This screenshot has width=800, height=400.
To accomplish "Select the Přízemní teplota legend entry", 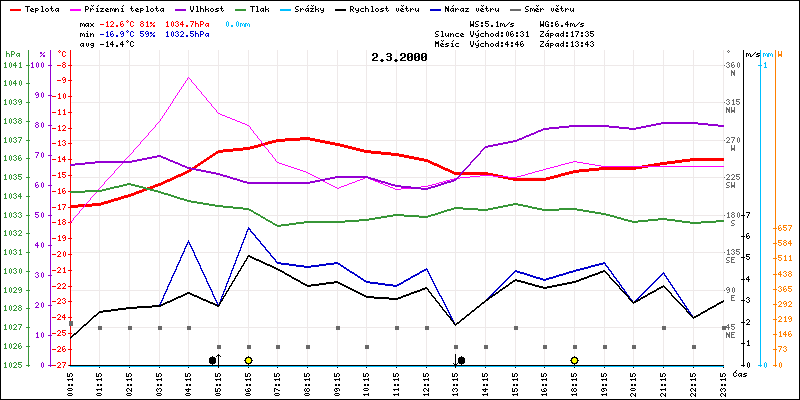I will coord(120,8).
